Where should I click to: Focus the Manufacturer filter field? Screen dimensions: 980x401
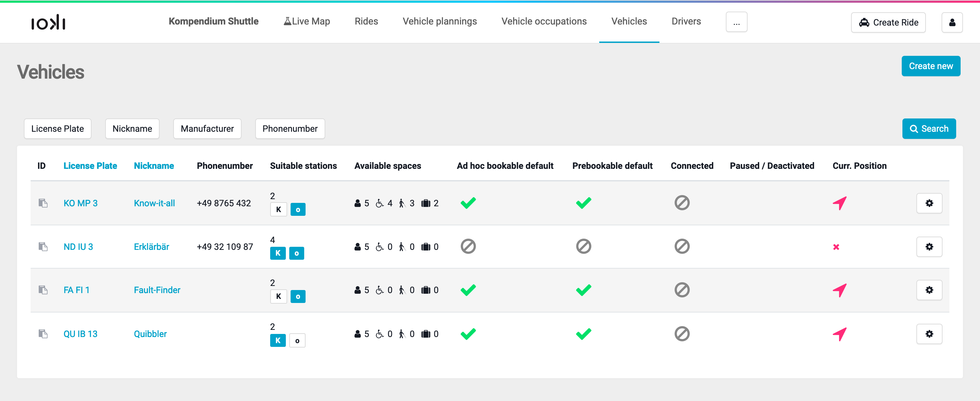pyautogui.click(x=207, y=129)
